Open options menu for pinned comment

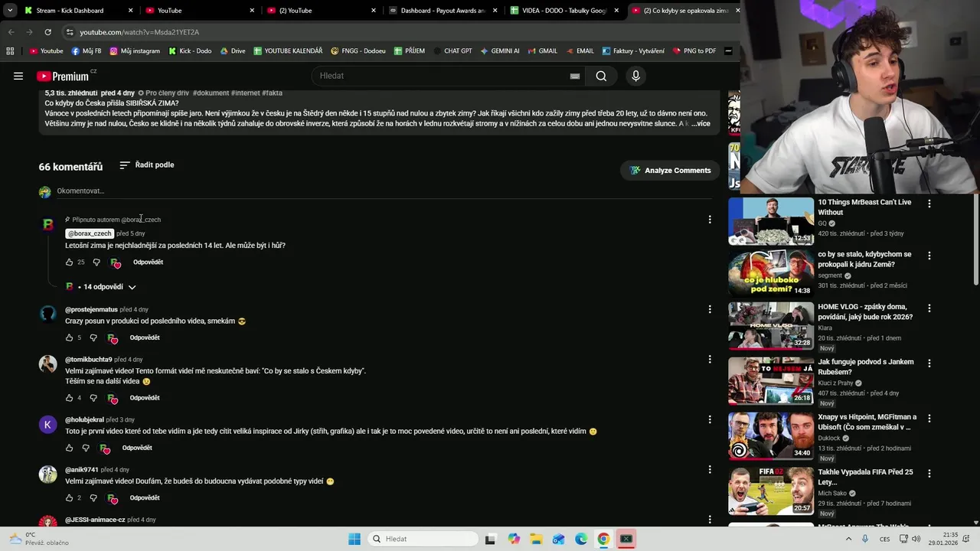coord(710,220)
